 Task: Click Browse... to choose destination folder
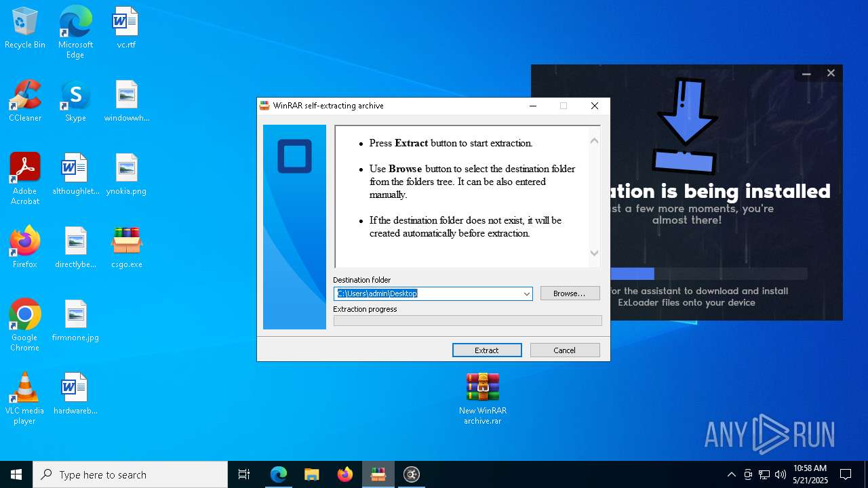click(x=570, y=293)
